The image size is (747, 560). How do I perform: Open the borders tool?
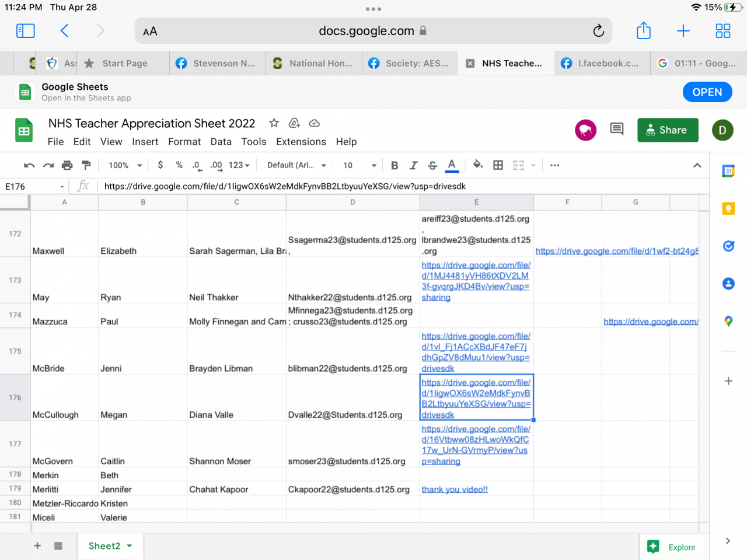point(498,166)
